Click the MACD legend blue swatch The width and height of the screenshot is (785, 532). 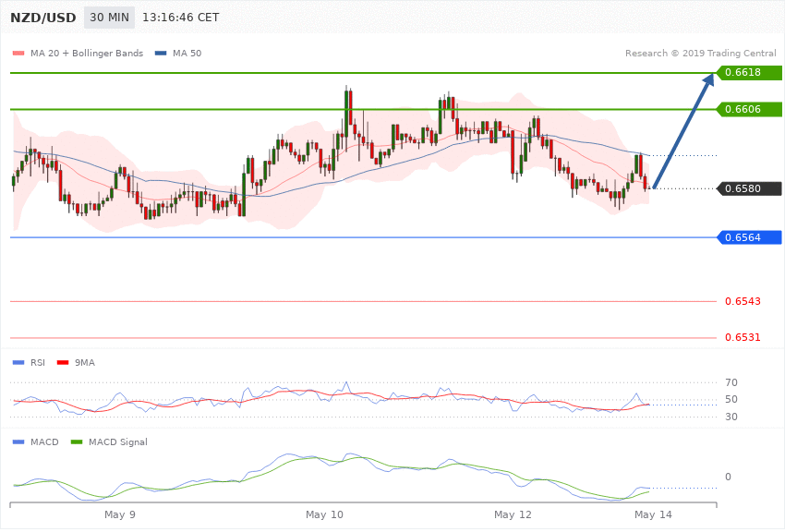[x=18, y=441]
